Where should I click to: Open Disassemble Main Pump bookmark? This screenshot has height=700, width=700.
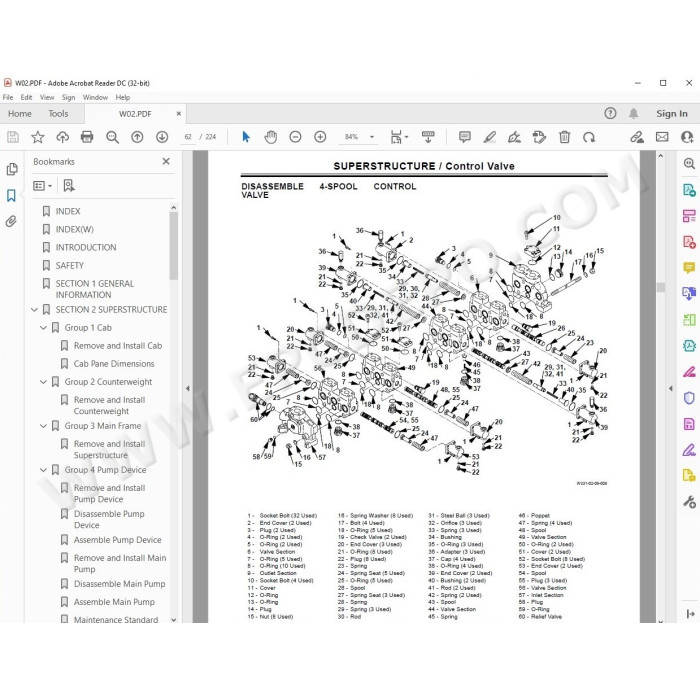[119, 584]
